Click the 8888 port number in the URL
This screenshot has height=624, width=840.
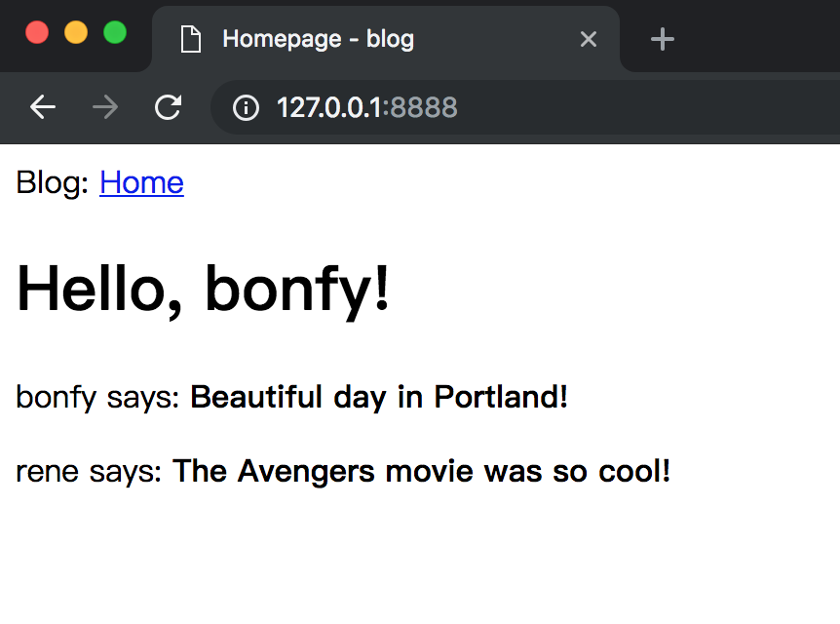click(x=424, y=107)
